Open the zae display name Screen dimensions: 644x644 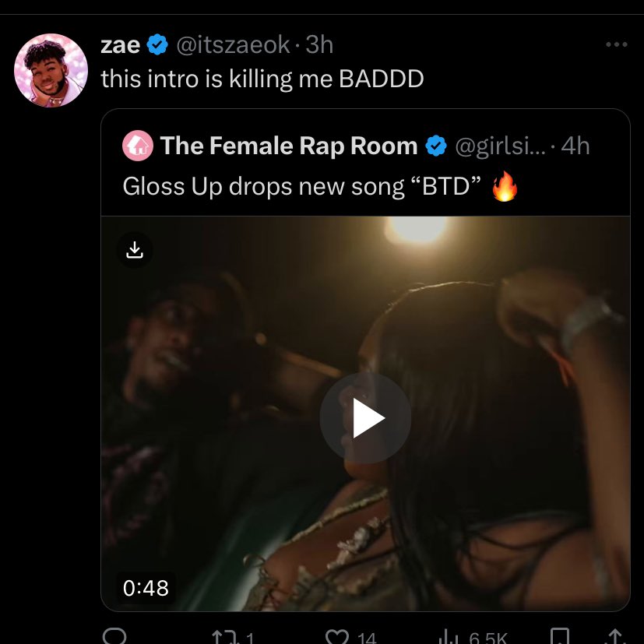121,44
